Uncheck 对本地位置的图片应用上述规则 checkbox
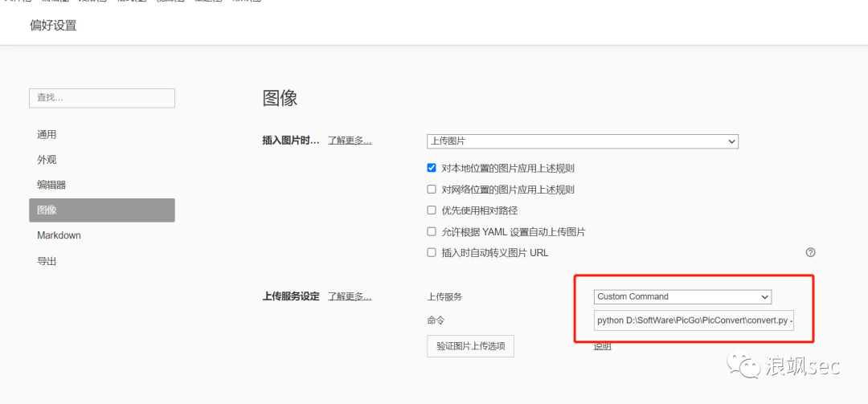This screenshot has height=404, width=868. (432, 168)
